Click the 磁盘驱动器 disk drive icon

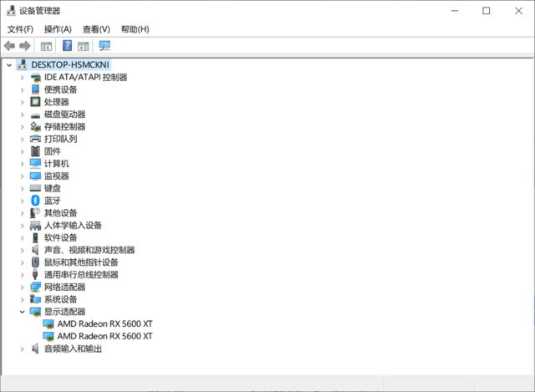tap(35, 115)
